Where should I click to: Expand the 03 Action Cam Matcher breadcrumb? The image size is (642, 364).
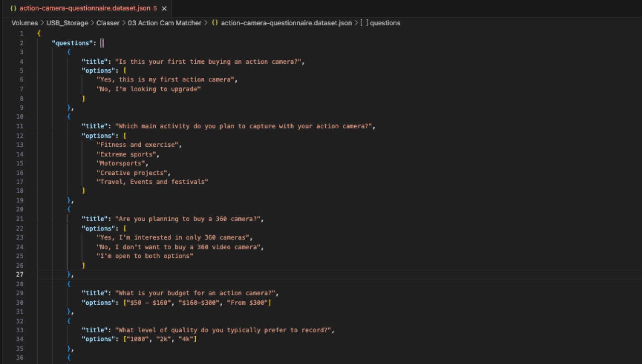(x=165, y=23)
